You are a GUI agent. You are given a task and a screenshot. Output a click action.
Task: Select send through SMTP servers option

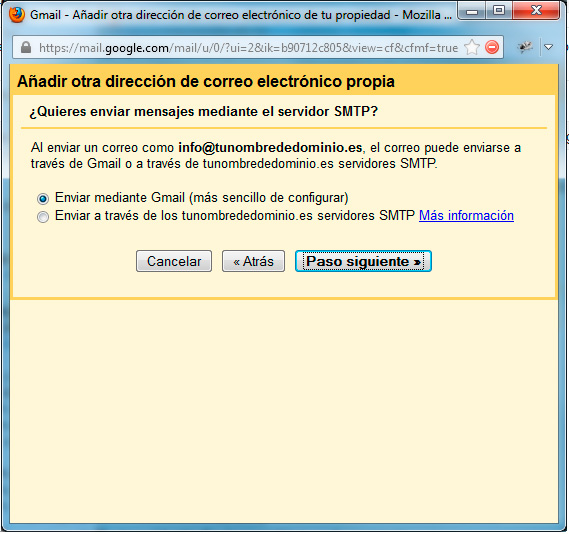[43, 217]
